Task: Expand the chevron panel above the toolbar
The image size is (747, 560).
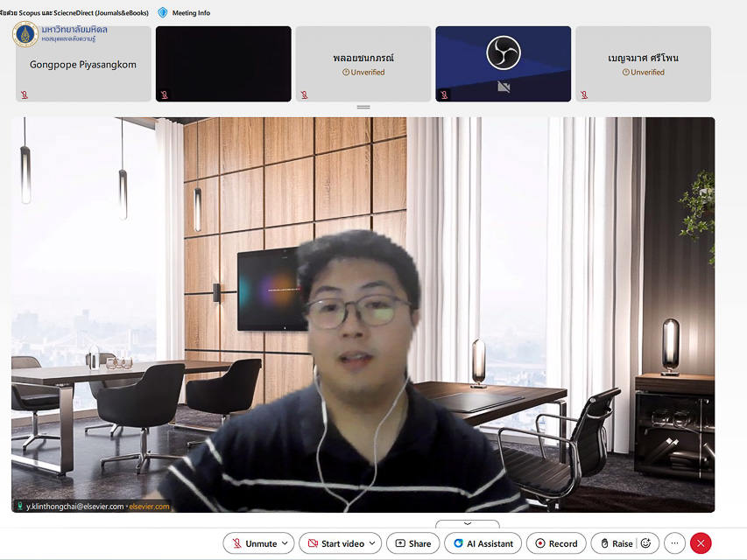Action: (x=468, y=524)
